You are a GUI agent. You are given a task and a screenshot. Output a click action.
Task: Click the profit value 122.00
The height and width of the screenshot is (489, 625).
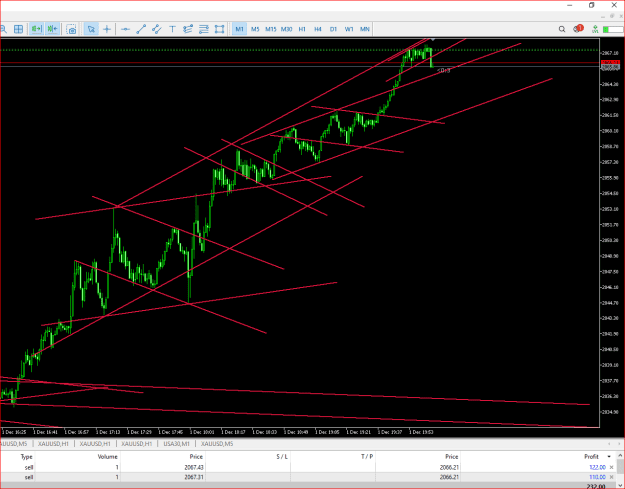click(x=597, y=467)
